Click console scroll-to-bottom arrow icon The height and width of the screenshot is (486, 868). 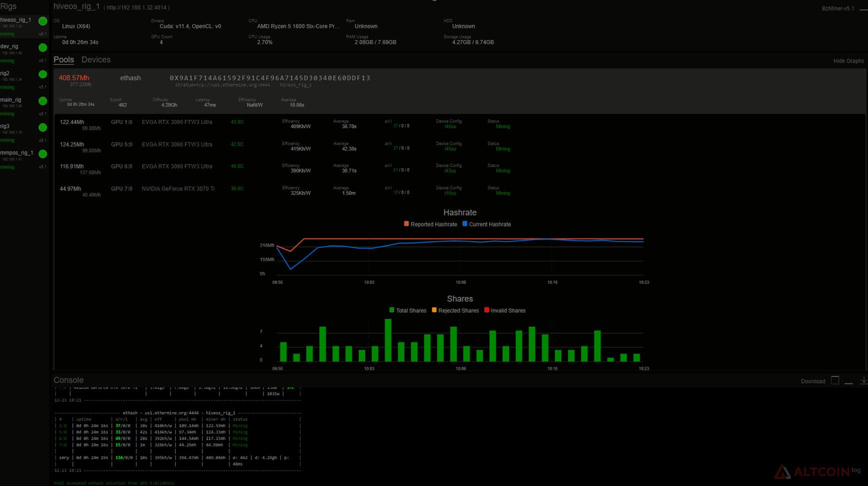pos(864,380)
